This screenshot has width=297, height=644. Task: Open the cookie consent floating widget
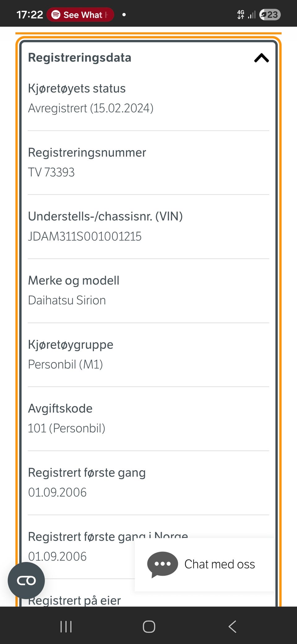point(26,581)
